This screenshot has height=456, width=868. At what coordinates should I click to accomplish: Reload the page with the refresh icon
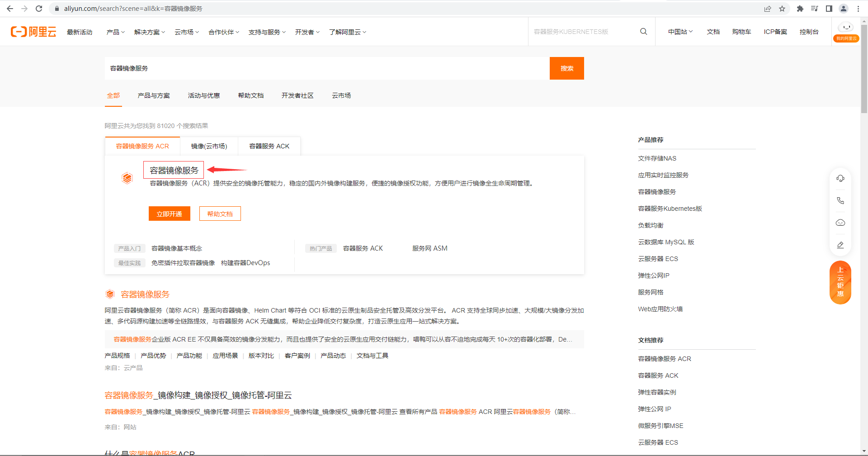click(39, 9)
